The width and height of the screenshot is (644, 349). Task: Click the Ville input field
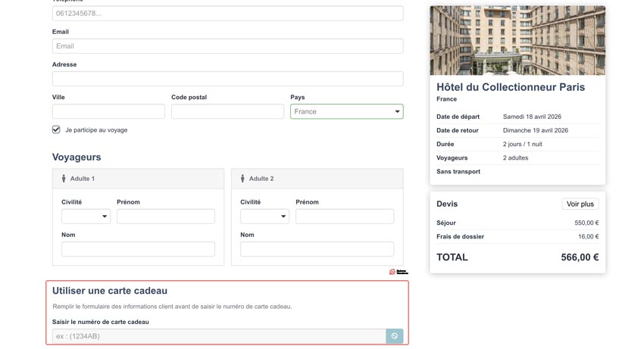pos(108,111)
